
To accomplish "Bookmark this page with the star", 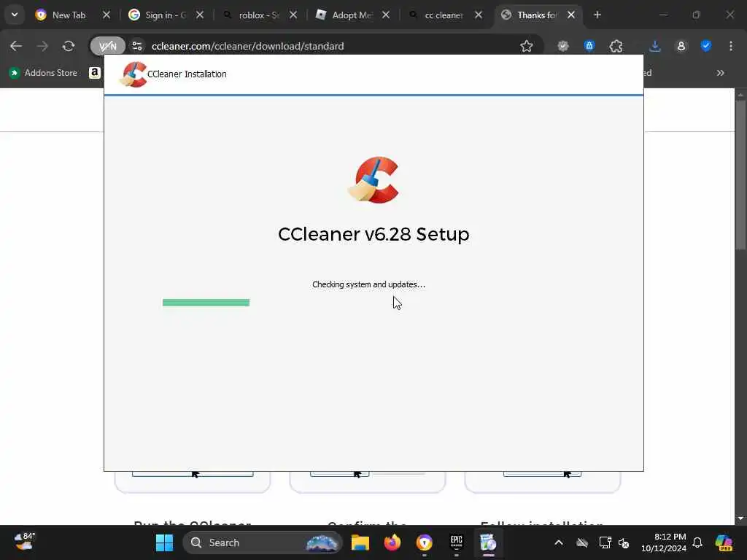I will [527, 46].
